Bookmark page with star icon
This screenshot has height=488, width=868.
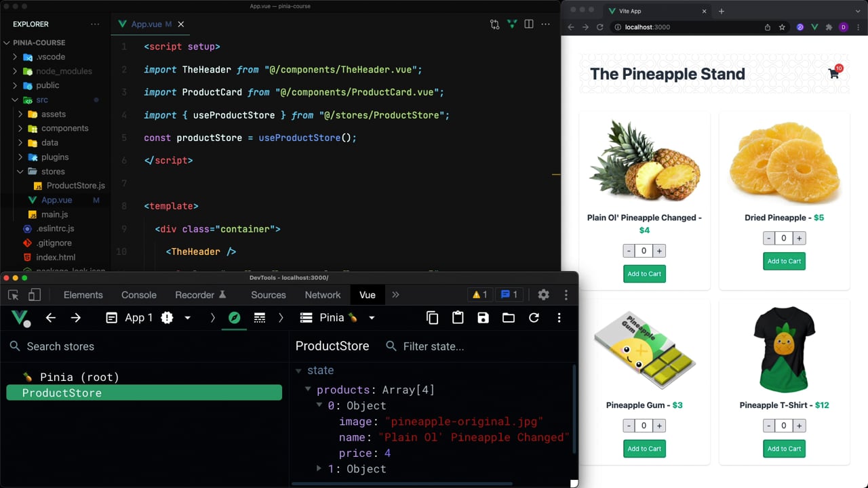tap(782, 27)
